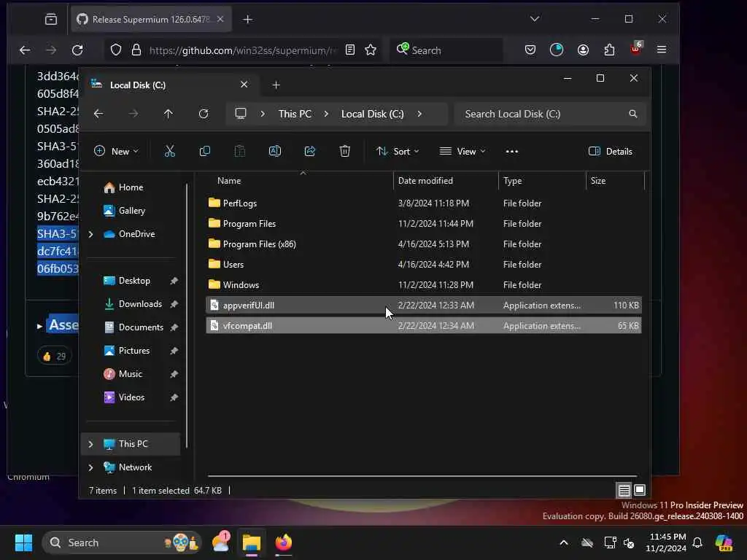Viewport: 747px width, 560px height.
Task: Go up one folder level
Action: point(169,114)
